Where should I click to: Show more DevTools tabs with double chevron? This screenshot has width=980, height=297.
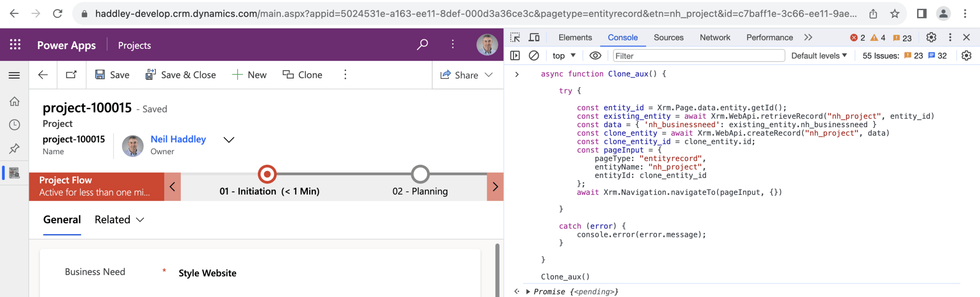coord(808,38)
